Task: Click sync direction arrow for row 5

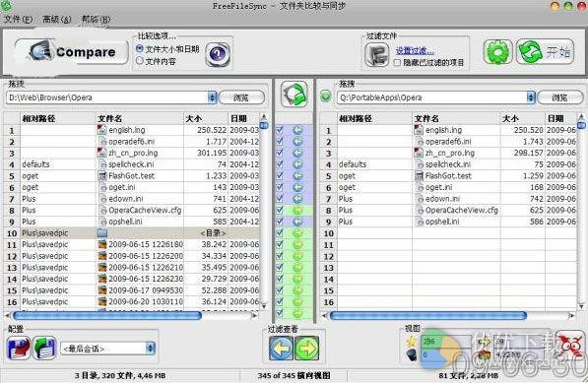Action: point(297,176)
